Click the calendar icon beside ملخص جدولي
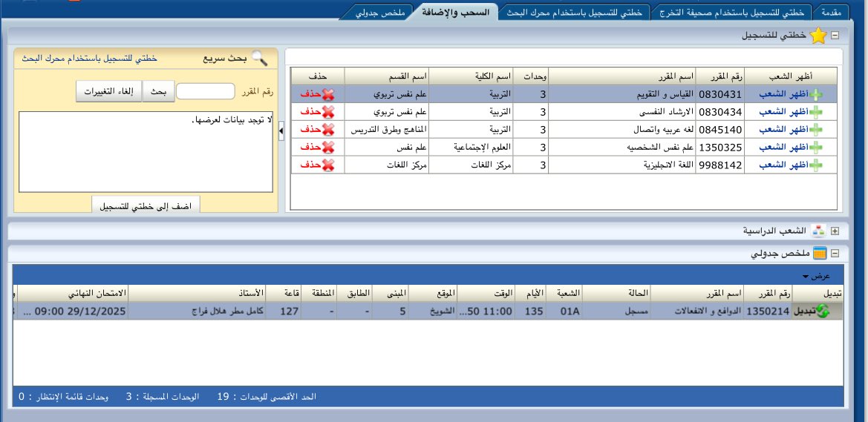The height and width of the screenshot is (422, 868). 819,254
